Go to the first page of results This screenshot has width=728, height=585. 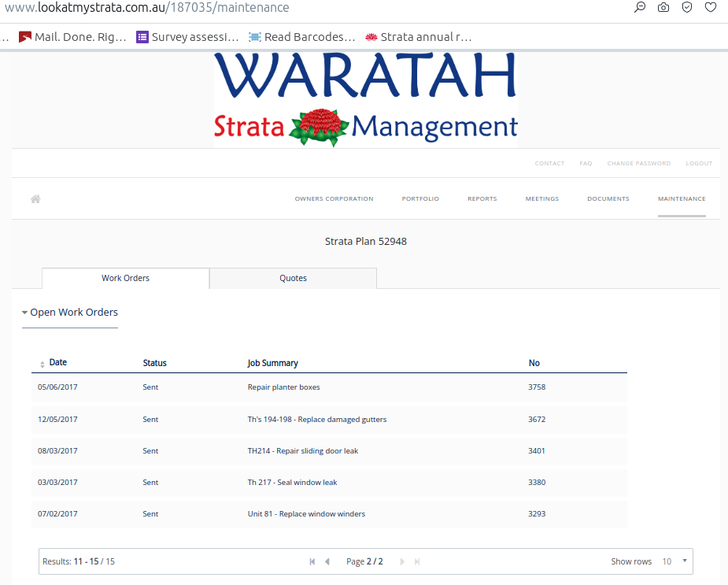[x=312, y=561]
